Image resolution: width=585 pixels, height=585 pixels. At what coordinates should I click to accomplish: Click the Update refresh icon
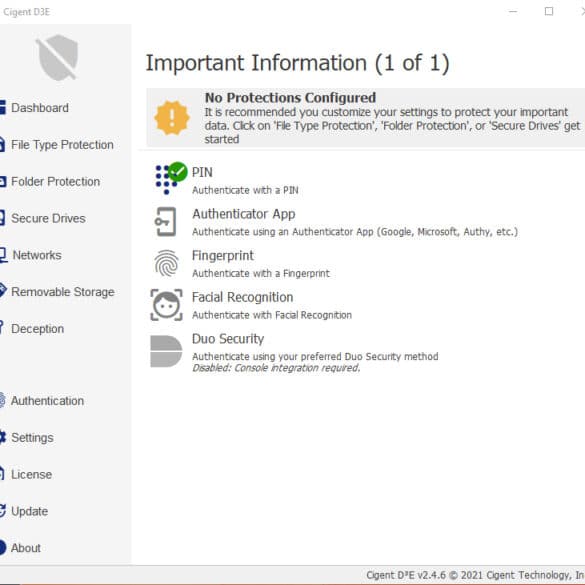[3, 511]
